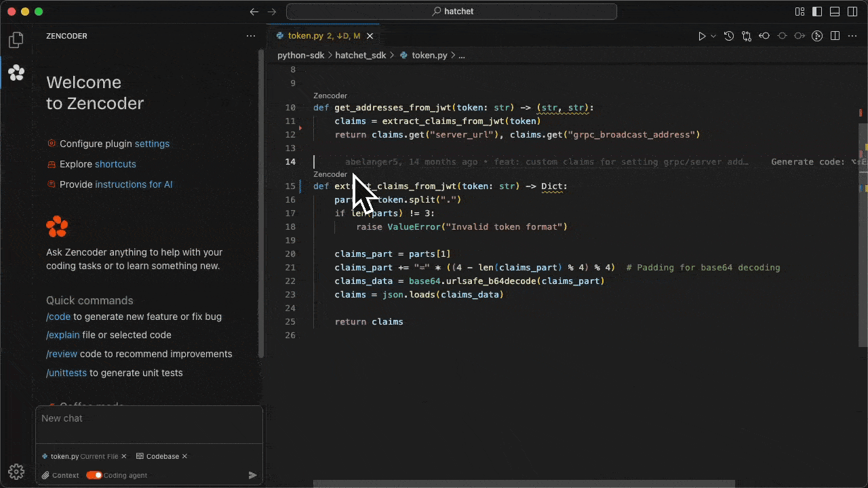Customize layout icon in title bar
Screen dimensions: 868x488
point(800,12)
